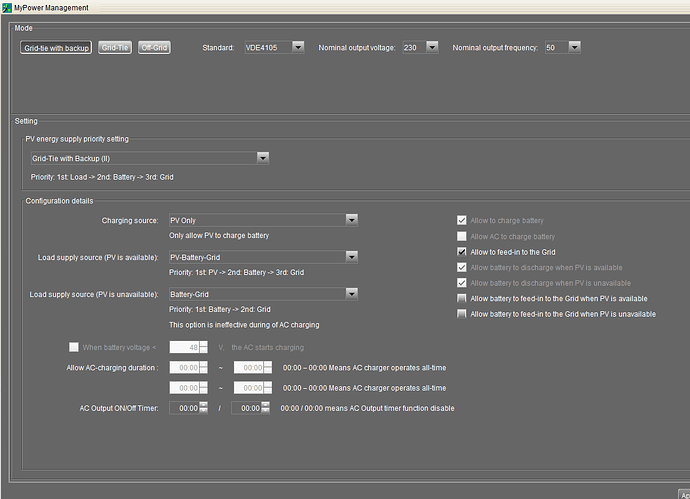Screen dimensions: 690x499
Task: Check the 'When battery voltage <' checkbox
Action: [73, 347]
